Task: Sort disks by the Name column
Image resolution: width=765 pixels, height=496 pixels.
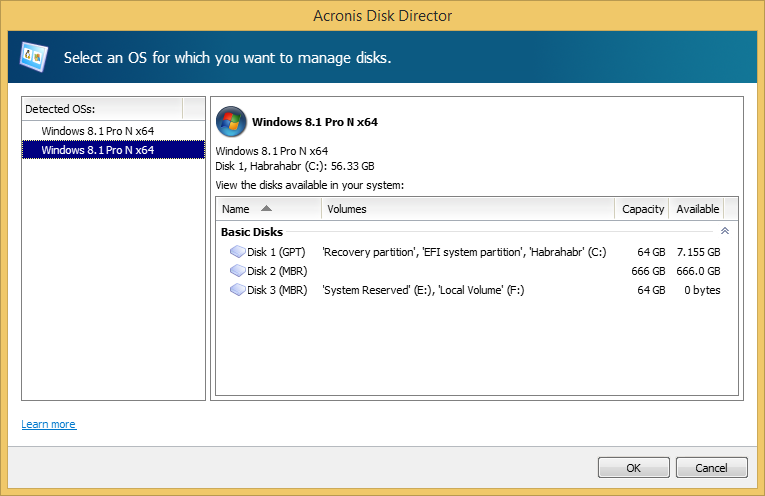Action: [236, 209]
